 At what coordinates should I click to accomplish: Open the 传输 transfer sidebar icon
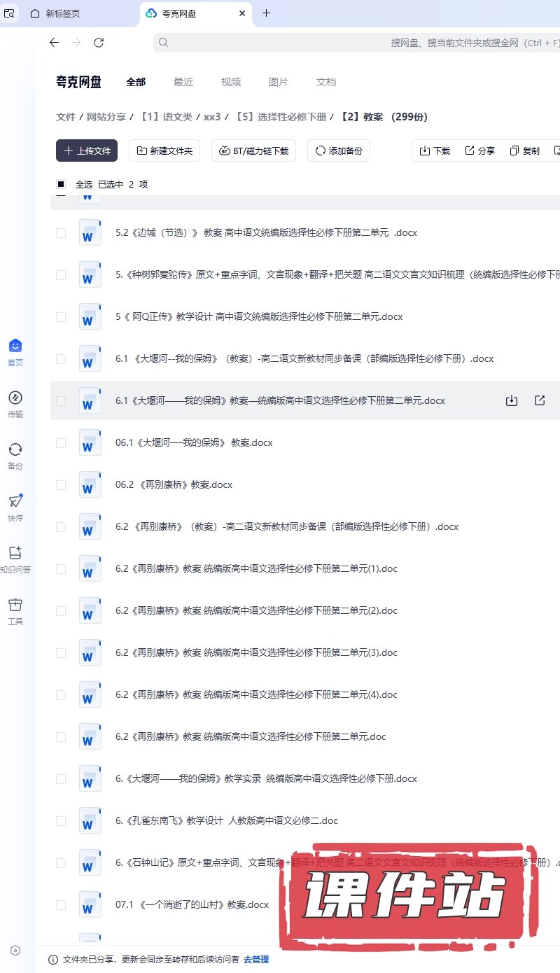(x=15, y=404)
